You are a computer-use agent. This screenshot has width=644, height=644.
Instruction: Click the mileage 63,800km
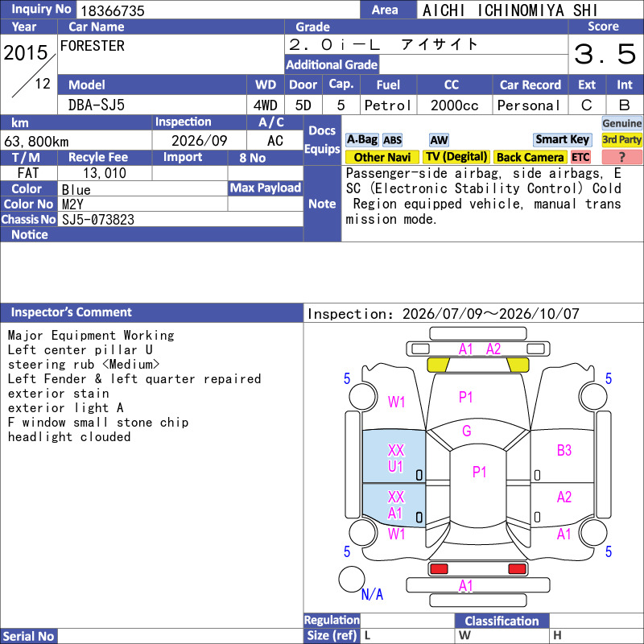[36, 142]
